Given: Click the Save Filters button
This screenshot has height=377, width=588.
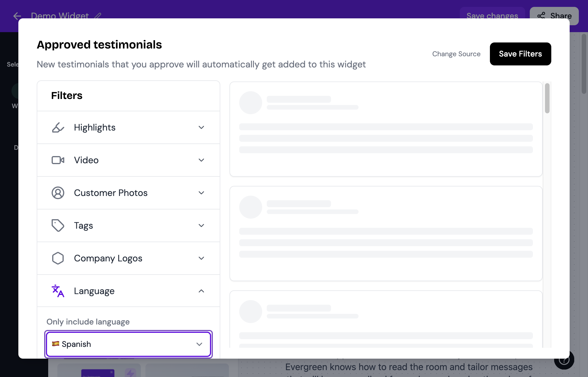Looking at the screenshot, I should point(520,54).
